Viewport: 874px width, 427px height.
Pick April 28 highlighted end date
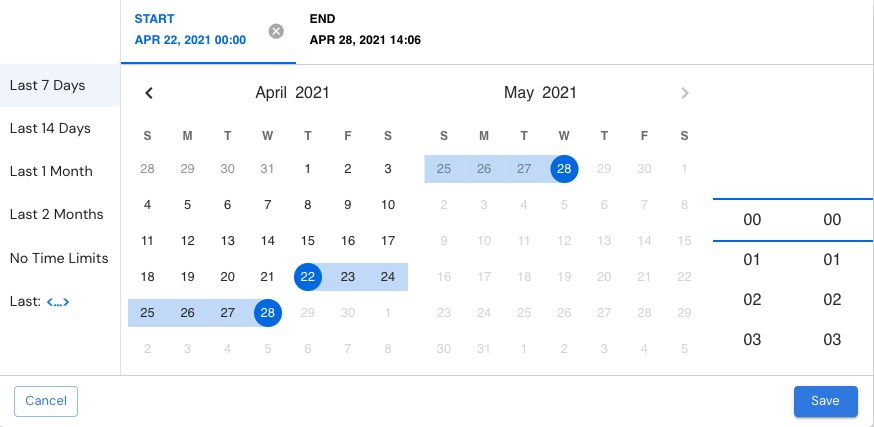268,313
